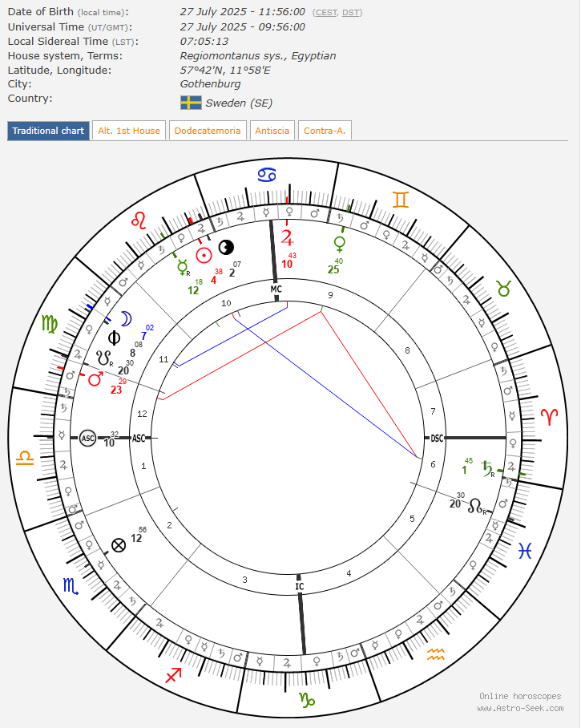This screenshot has width=581, height=728.
Task: Switch to the Dodecatemoria tab
Action: coord(208,131)
